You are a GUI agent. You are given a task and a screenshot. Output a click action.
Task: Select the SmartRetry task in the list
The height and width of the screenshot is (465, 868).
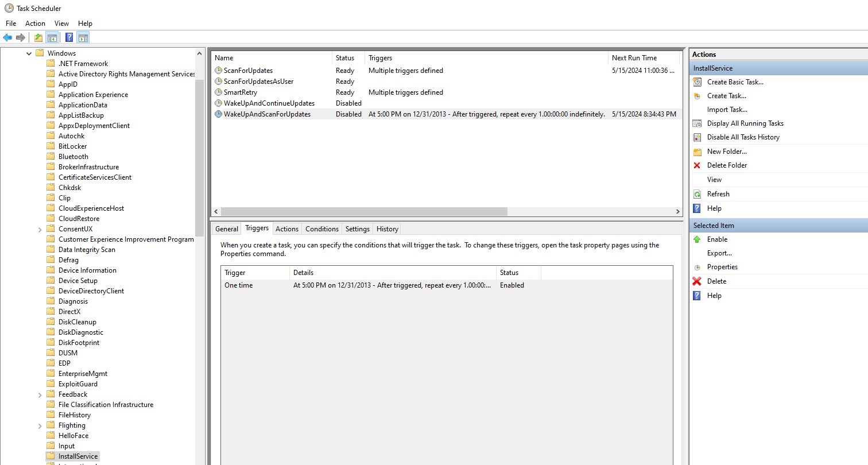239,92
